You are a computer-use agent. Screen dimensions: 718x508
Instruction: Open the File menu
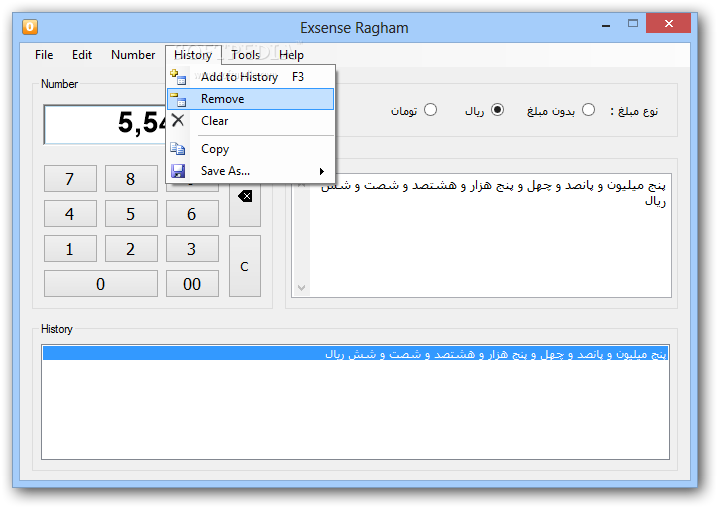[x=44, y=55]
